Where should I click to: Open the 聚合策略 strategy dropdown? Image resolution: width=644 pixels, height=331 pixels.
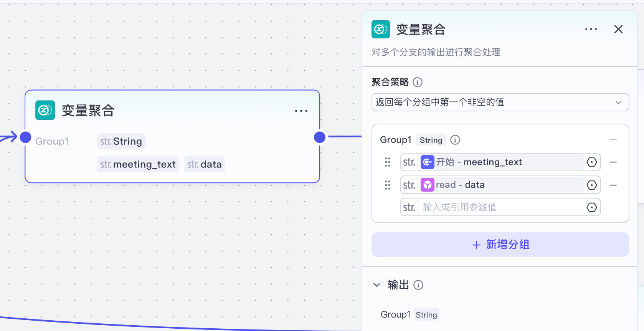pos(500,102)
